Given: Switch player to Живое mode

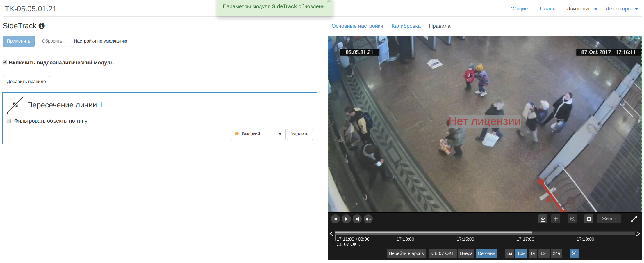Looking at the screenshot, I should pos(609,219).
